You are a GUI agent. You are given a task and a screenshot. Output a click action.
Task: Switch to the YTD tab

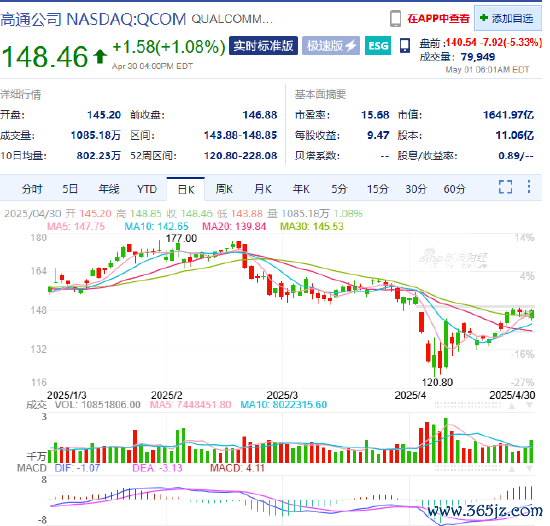(x=147, y=189)
